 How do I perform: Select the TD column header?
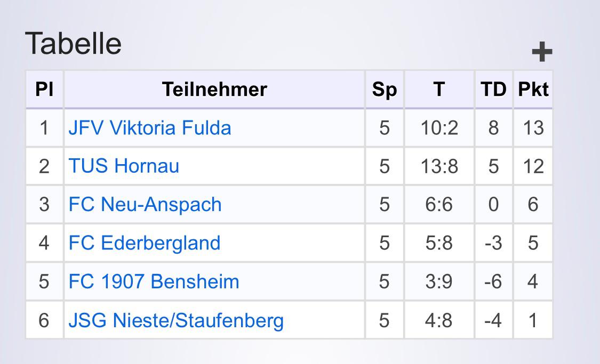coord(494,90)
